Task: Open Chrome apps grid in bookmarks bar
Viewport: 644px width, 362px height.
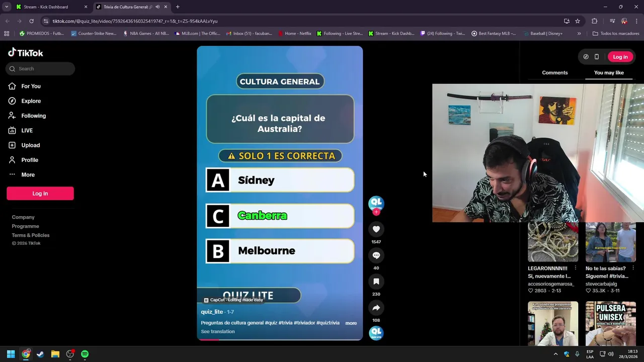Action: pyautogui.click(x=7, y=34)
